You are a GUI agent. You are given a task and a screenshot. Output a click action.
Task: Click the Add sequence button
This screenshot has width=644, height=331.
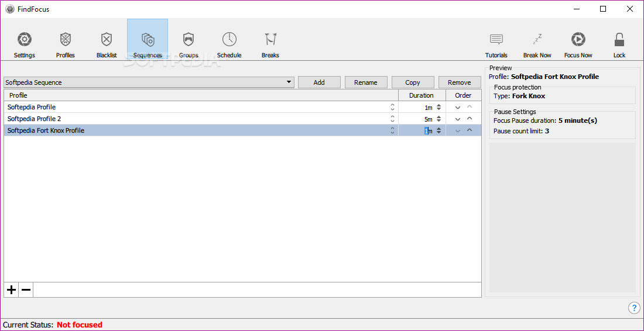(319, 82)
